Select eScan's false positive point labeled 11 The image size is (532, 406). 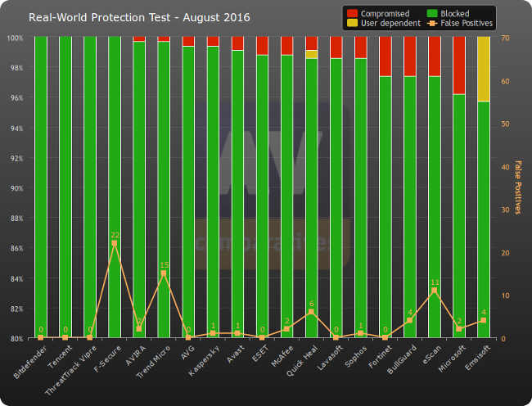pyautogui.click(x=435, y=291)
